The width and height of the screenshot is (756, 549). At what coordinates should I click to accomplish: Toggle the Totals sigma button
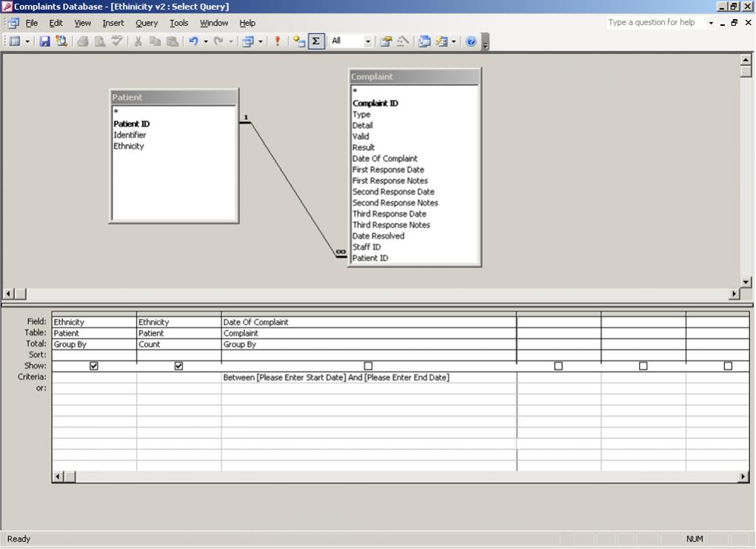[x=316, y=41]
